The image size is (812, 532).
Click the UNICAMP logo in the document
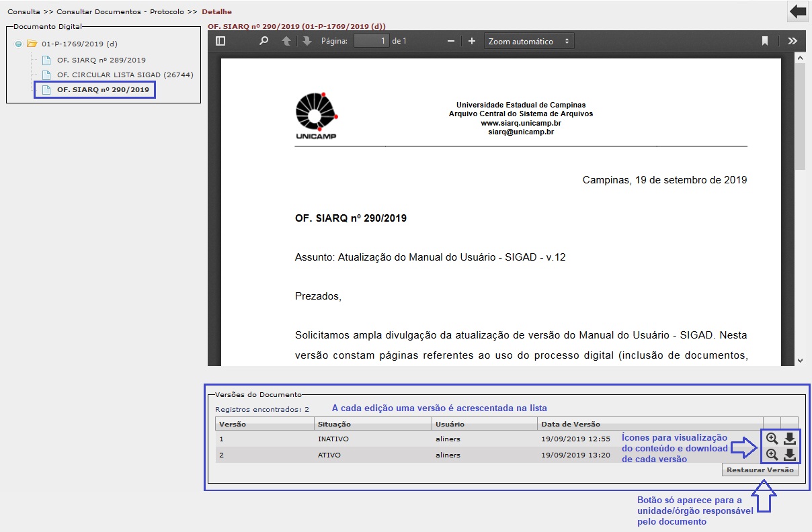pyautogui.click(x=316, y=116)
